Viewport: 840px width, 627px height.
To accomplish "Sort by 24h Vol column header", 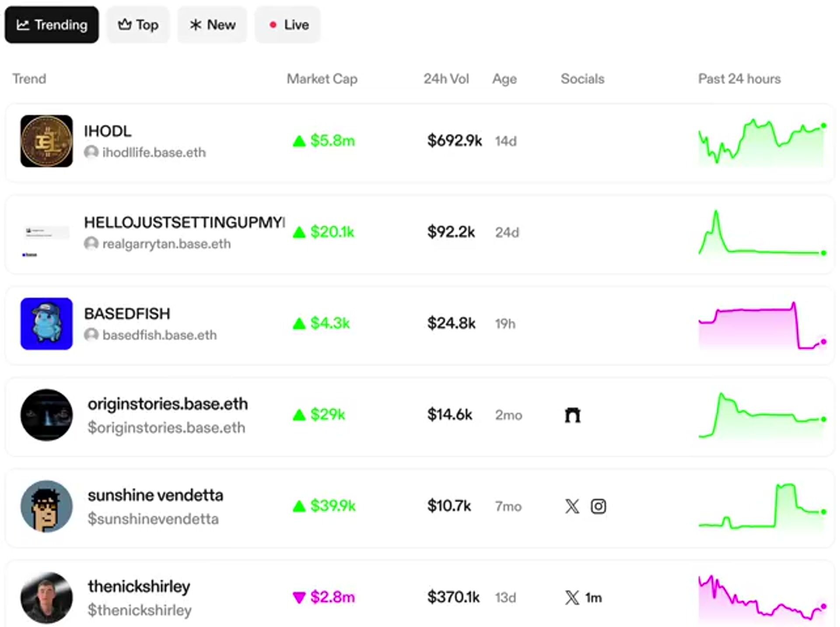I will (446, 79).
